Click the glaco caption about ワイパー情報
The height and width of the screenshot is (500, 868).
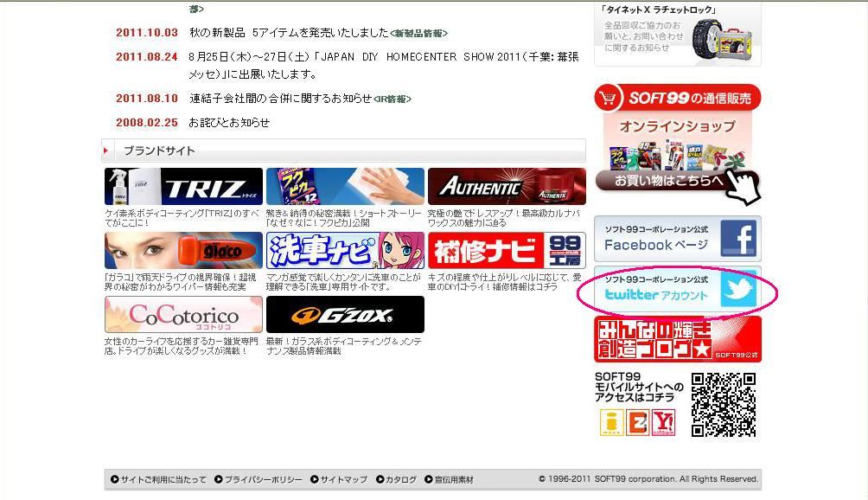pos(181,282)
